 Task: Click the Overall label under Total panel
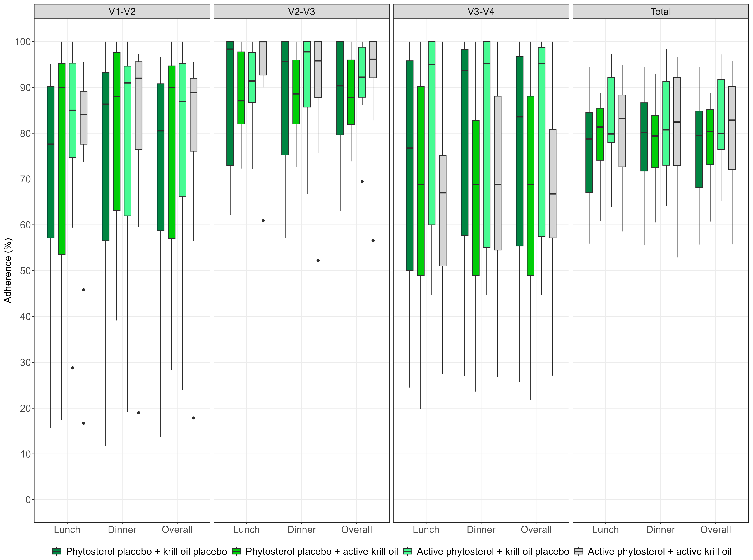pyautogui.click(x=716, y=530)
